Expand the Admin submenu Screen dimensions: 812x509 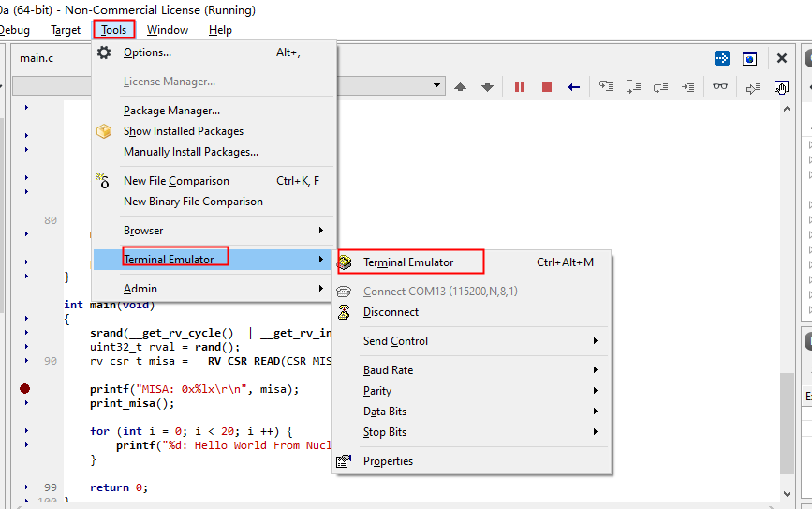[x=140, y=289]
